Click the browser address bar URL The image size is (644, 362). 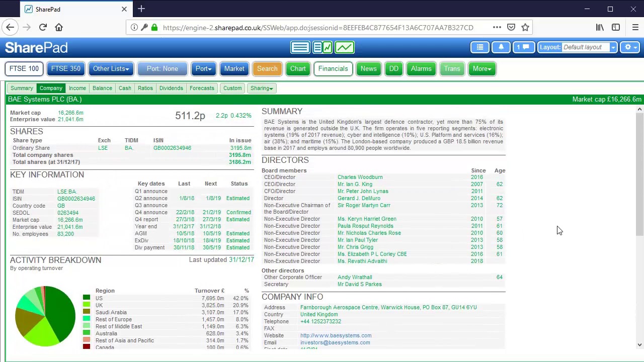coord(318,28)
